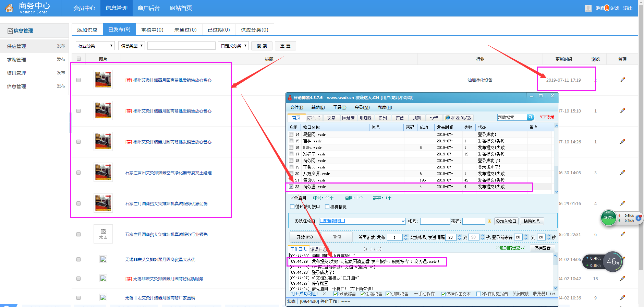The width and height of the screenshot is (644, 307).
Task: Click the 发送间隔 first value stepper arrows
Action: click(460, 237)
